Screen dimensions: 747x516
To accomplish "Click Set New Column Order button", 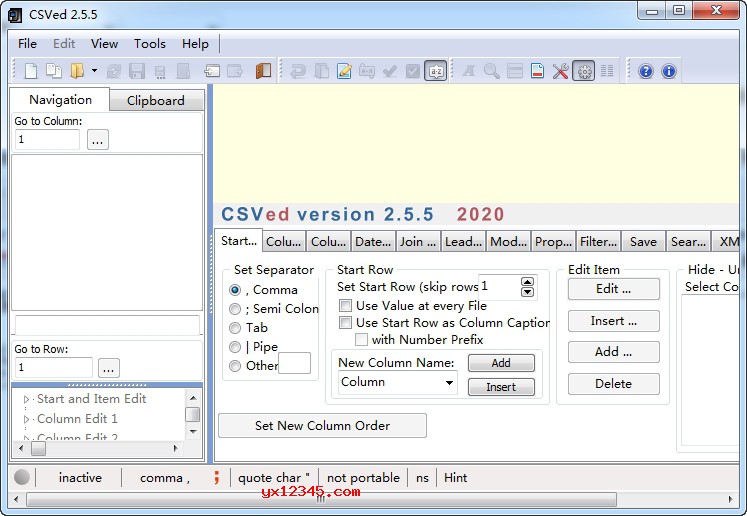I will click(323, 425).
